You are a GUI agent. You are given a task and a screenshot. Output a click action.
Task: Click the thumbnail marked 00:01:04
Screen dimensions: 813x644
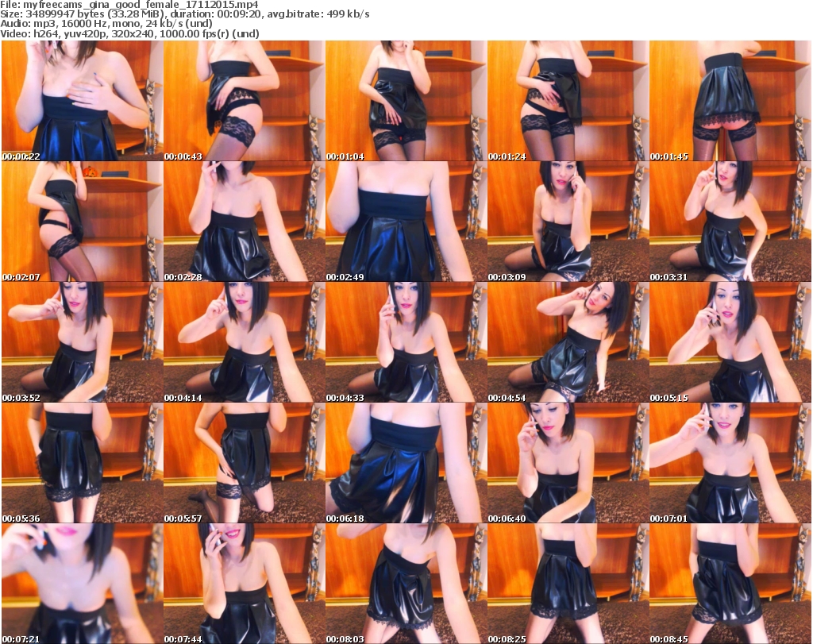coord(406,101)
